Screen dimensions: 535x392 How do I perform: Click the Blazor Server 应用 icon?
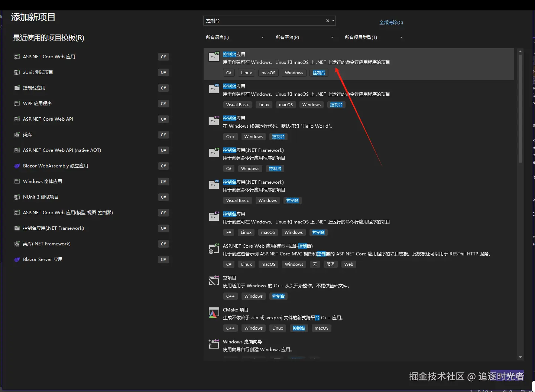pyautogui.click(x=17, y=259)
